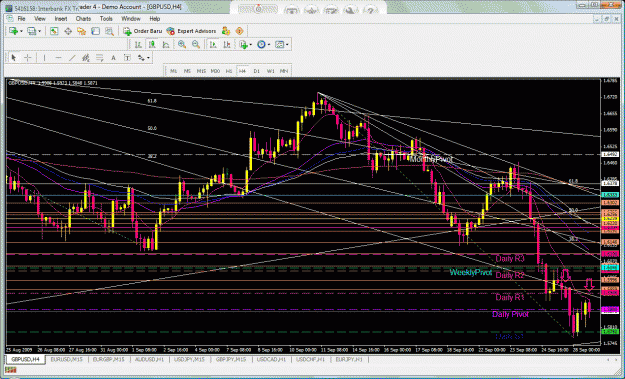Open the Terminal panel icon
This screenshot has height=379, width=625.
pyautogui.click(x=95, y=31)
